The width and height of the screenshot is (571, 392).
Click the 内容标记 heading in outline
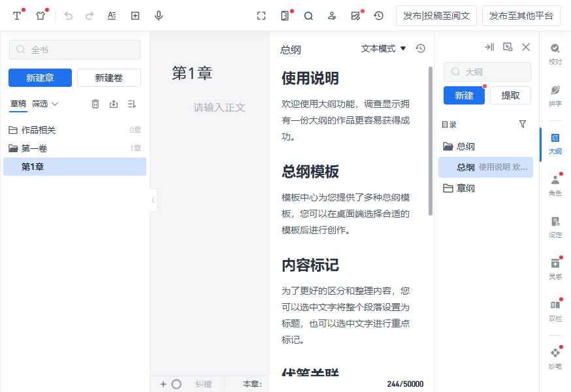click(310, 265)
